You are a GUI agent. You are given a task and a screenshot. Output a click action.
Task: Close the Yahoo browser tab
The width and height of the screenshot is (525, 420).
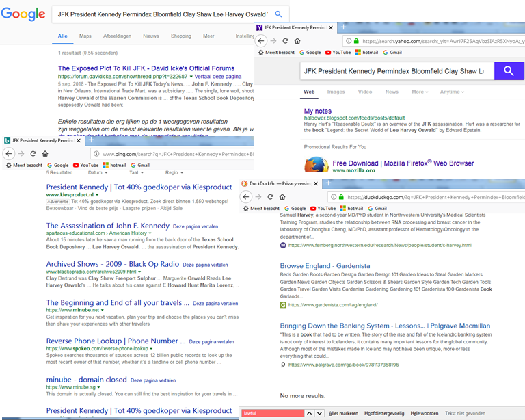click(331, 27)
